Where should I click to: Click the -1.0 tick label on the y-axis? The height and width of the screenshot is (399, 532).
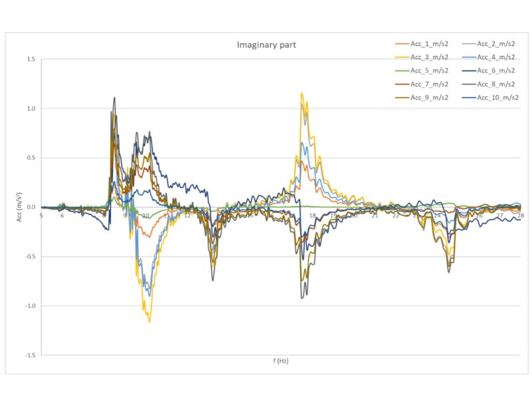point(29,306)
